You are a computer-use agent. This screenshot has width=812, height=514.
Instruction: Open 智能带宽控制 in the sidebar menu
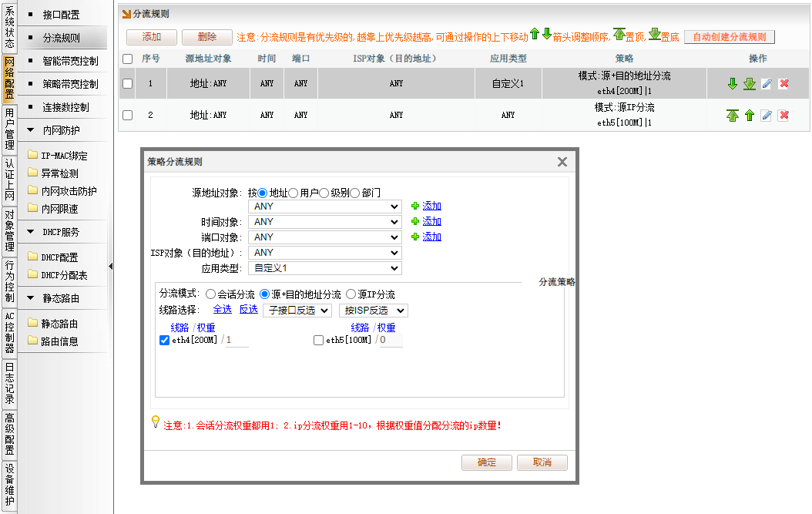tap(70, 61)
